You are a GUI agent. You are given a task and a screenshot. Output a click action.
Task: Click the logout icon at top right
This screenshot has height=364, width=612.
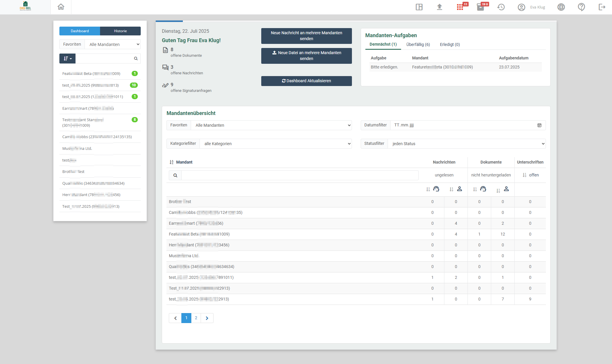[x=602, y=7]
